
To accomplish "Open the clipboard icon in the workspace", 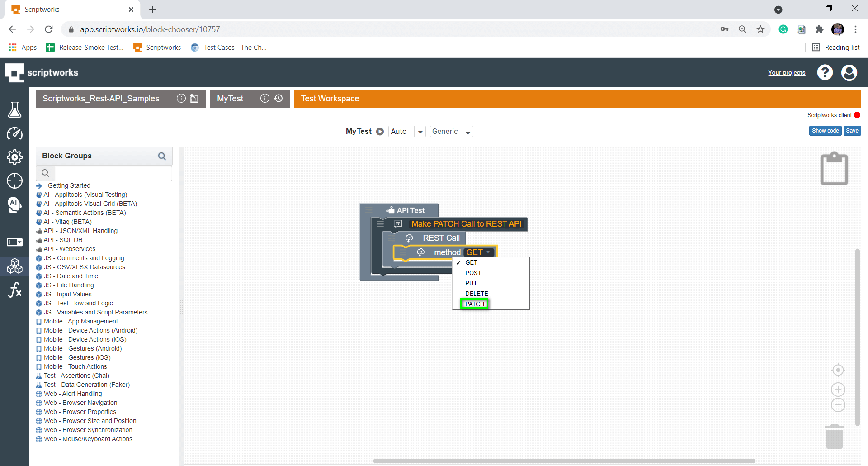I will pos(834,168).
